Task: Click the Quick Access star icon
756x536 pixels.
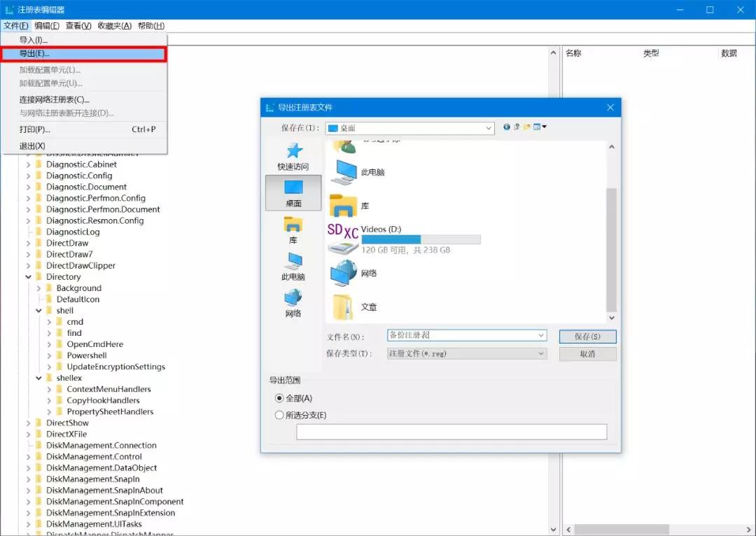Action: (293, 151)
